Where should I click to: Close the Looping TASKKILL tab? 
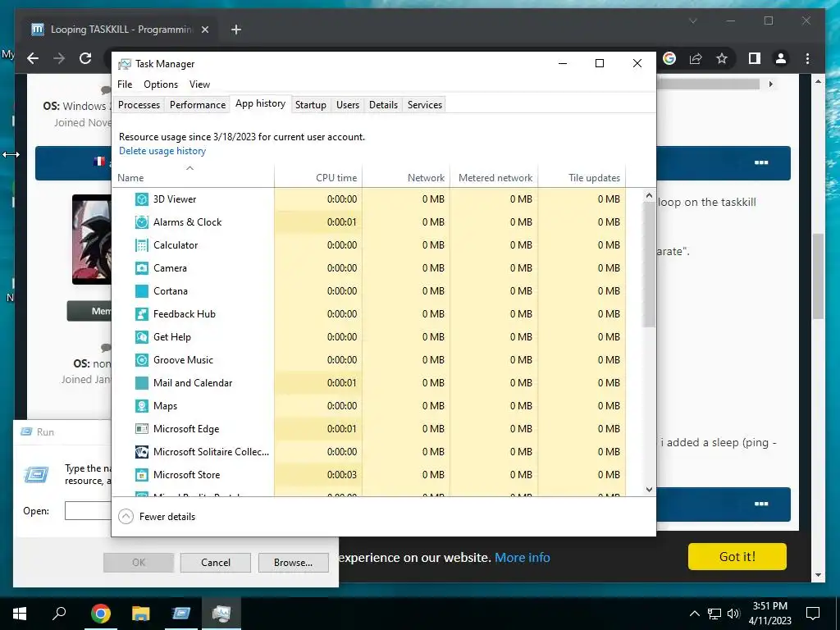click(204, 30)
